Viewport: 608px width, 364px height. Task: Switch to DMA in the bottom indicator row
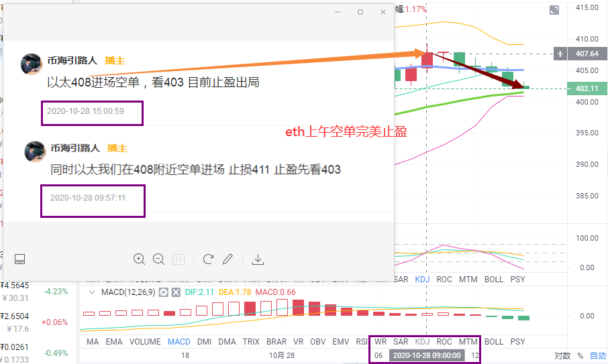(227, 341)
